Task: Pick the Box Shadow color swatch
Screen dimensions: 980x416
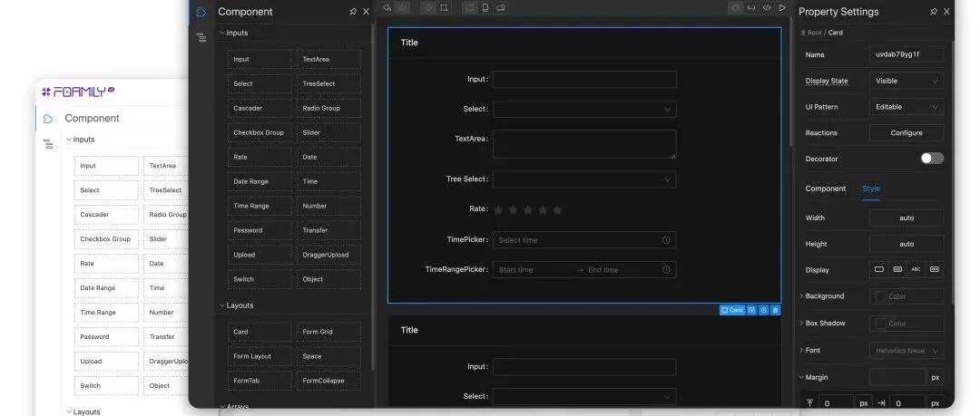Action: [x=880, y=324]
